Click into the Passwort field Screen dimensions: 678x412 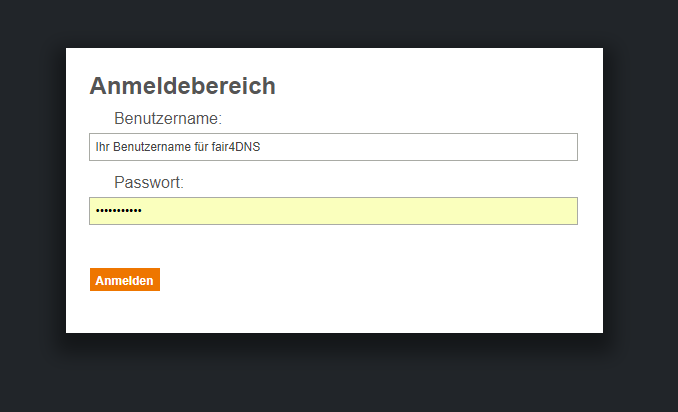(x=333, y=211)
